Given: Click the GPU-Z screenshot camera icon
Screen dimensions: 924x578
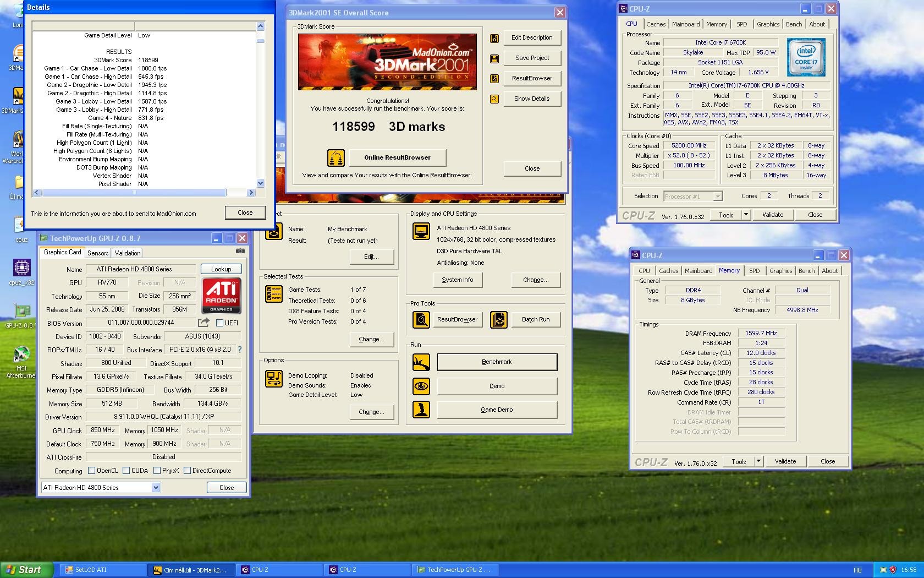Looking at the screenshot, I should (x=240, y=251).
